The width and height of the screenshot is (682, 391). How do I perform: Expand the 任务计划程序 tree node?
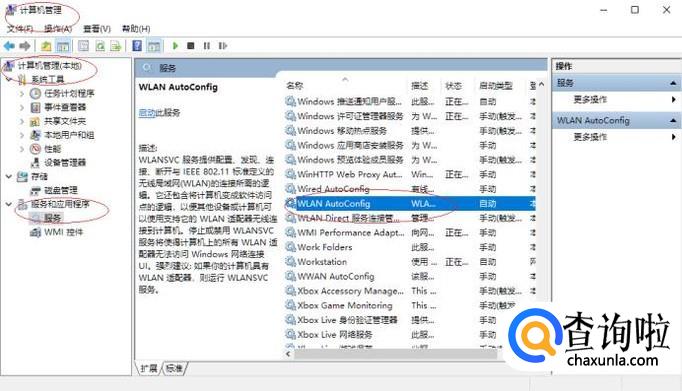22,93
